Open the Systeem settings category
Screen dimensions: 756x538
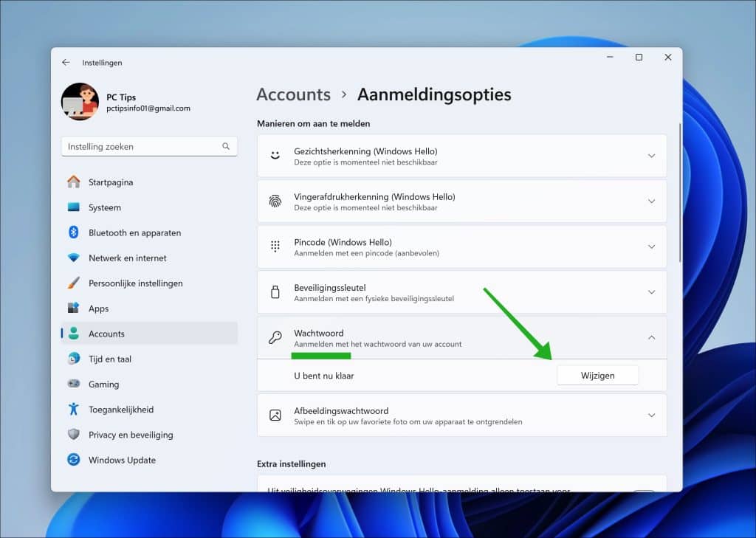point(149,207)
